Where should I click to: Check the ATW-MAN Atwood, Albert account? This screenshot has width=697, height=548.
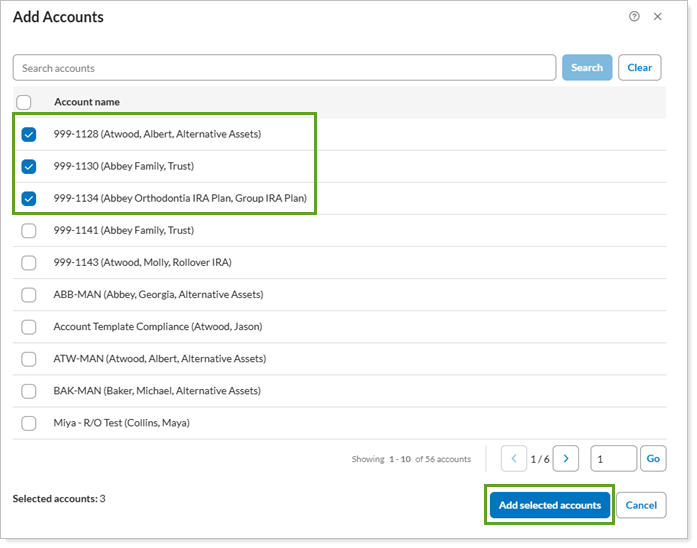[29, 359]
